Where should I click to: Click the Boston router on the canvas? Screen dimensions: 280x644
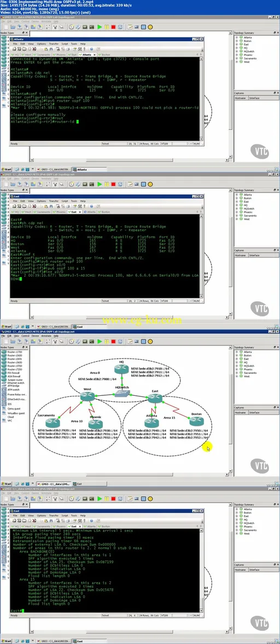coord(196,421)
